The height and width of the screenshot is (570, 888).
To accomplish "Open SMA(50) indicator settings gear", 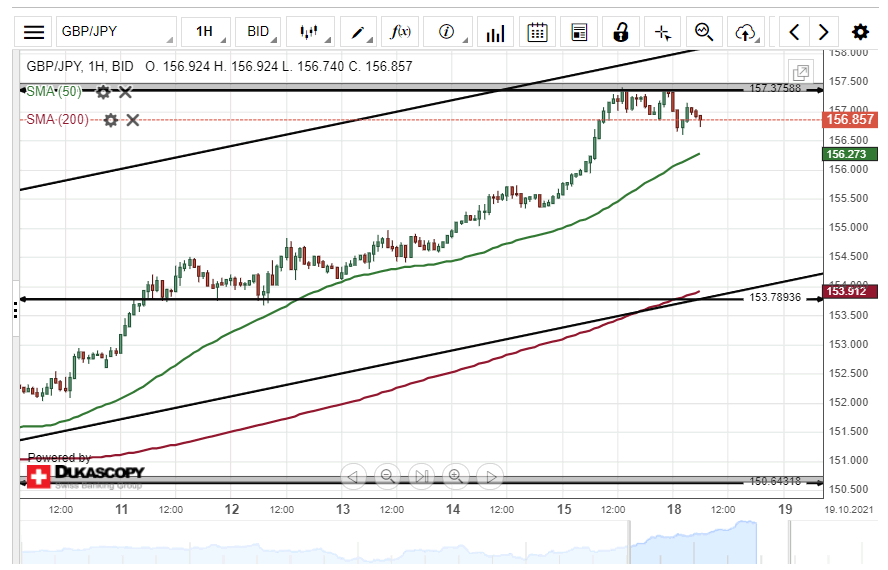I will [x=103, y=92].
